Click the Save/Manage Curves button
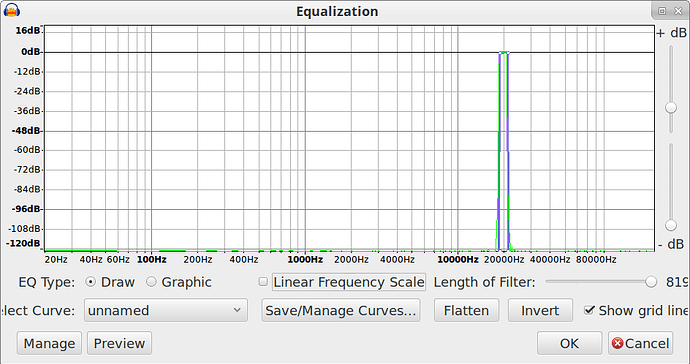This screenshot has width=690, height=364. 341,310
